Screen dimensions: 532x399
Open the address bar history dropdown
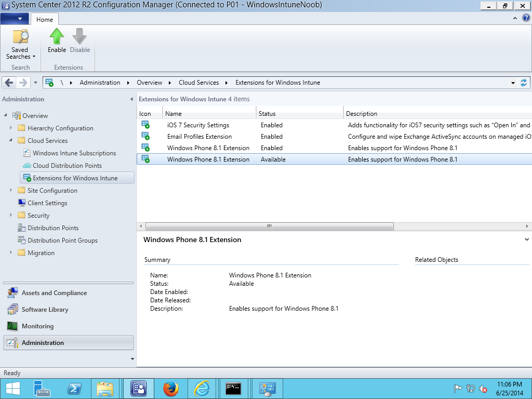[513, 83]
